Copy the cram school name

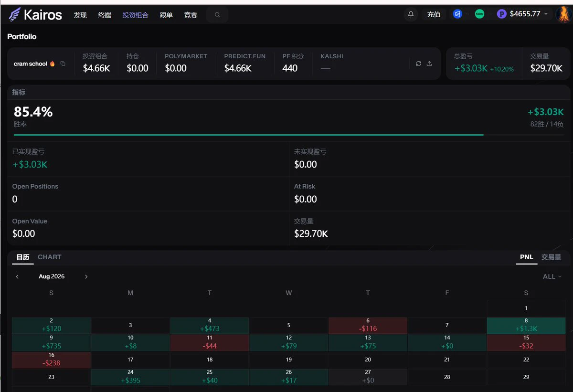pyautogui.click(x=63, y=64)
